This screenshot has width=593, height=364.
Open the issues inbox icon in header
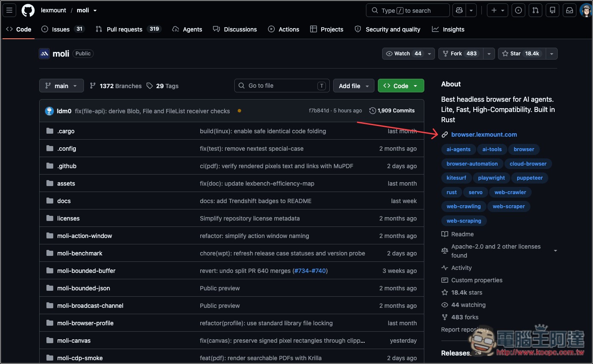pyautogui.click(x=518, y=10)
